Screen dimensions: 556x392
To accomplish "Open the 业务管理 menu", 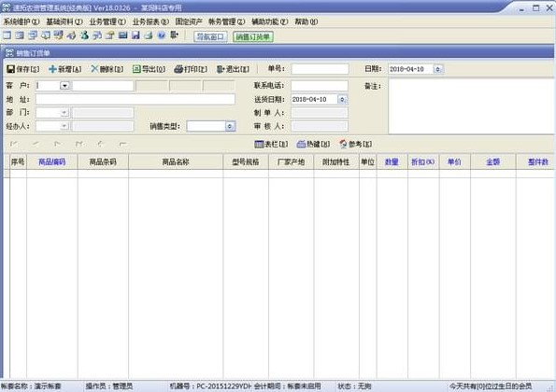I will coord(107,21).
